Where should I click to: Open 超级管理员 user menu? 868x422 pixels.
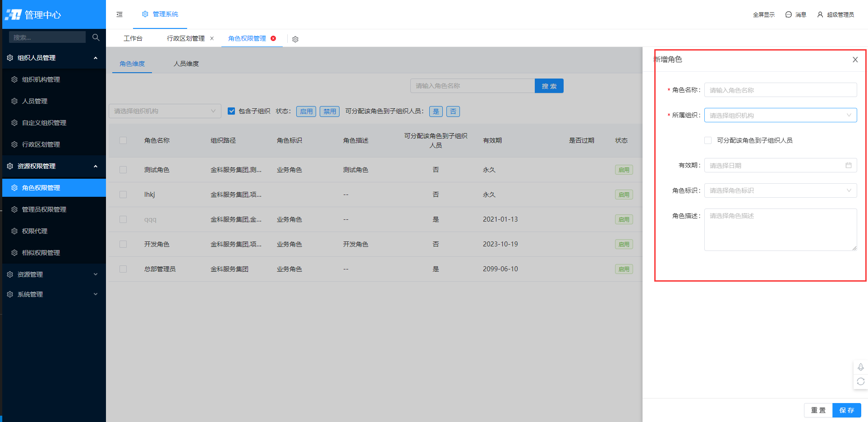836,14
